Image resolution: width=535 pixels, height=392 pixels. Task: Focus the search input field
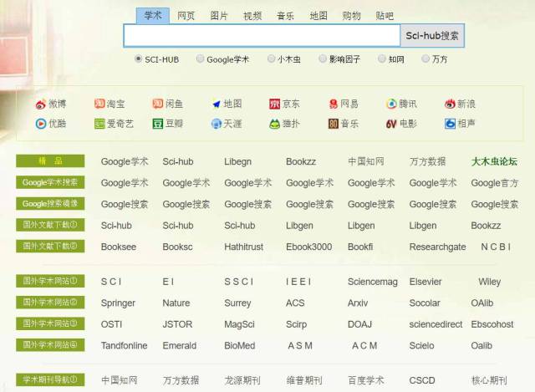[262, 35]
